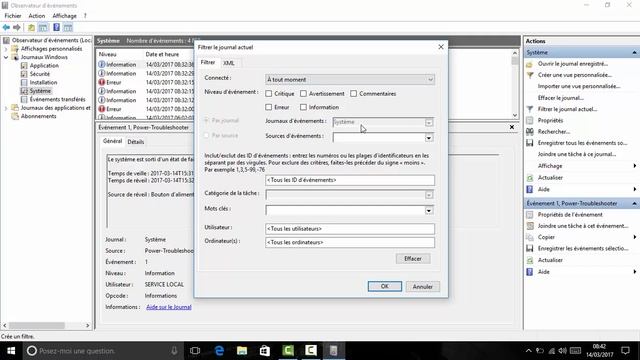640x360 pixels.
Task: Check the Critique level checkbox
Action: [x=269, y=93]
